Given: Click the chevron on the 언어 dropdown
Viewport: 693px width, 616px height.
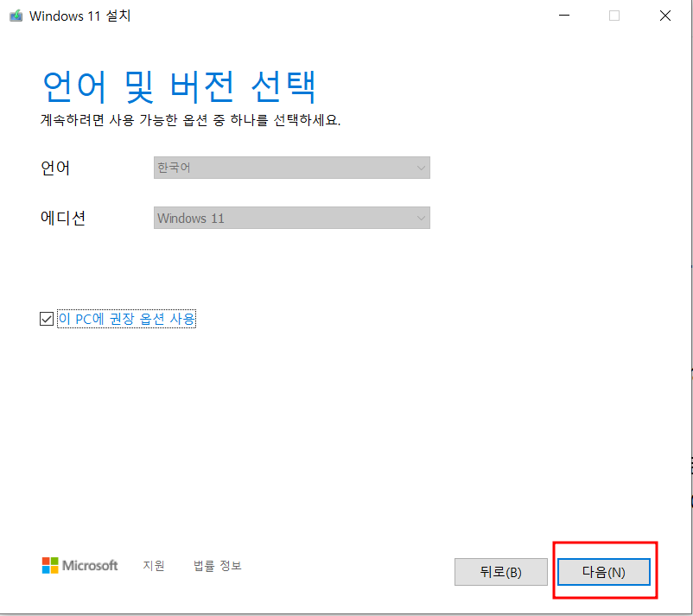Looking at the screenshot, I should [421, 168].
